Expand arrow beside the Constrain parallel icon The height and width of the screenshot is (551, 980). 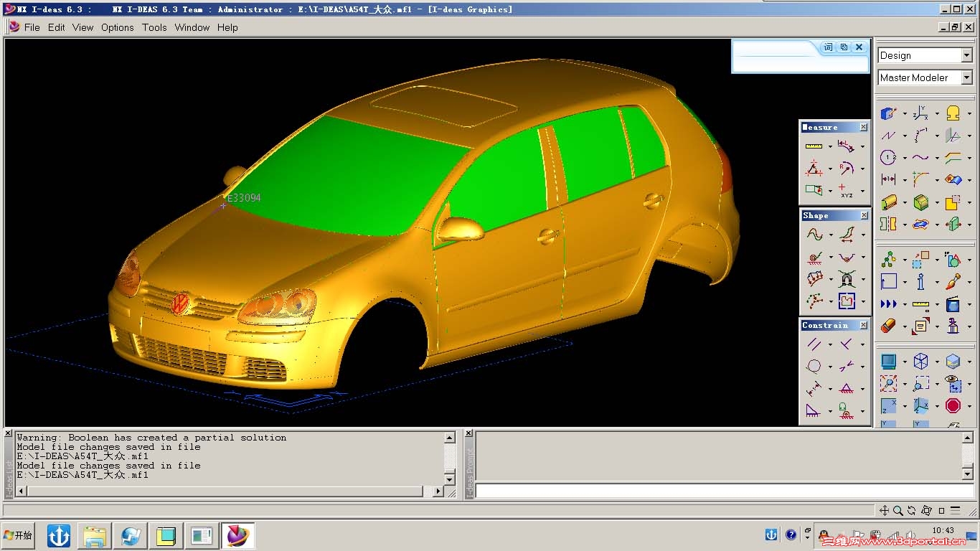(x=829, y=344)
